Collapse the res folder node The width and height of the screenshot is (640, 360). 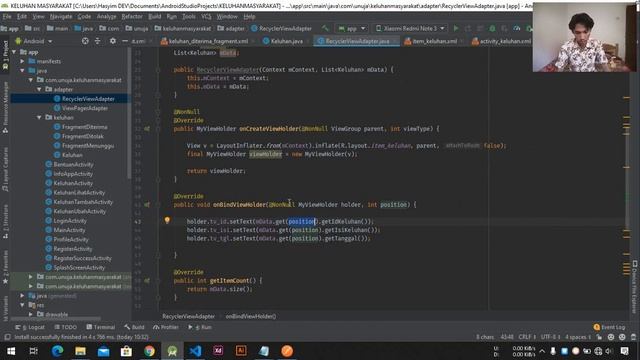tap(22, 305)
